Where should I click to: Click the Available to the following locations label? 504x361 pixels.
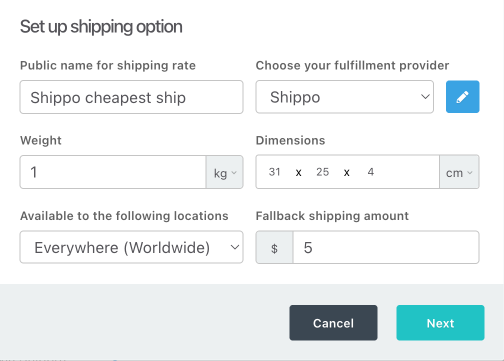point(124,216)
